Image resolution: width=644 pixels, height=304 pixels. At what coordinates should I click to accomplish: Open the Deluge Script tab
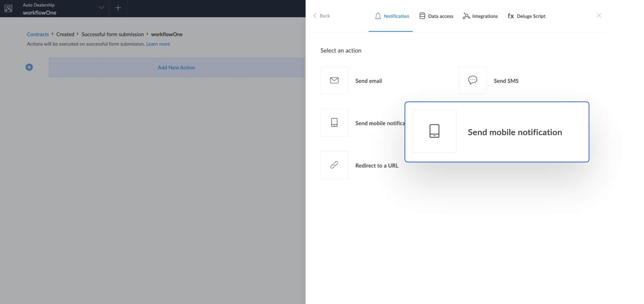click(x=526, y=16)
